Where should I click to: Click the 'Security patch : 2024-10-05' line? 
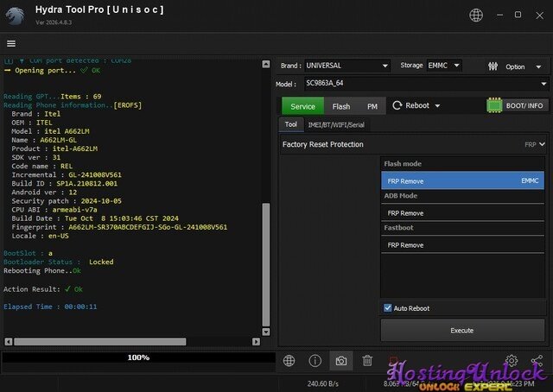[67, 201]
